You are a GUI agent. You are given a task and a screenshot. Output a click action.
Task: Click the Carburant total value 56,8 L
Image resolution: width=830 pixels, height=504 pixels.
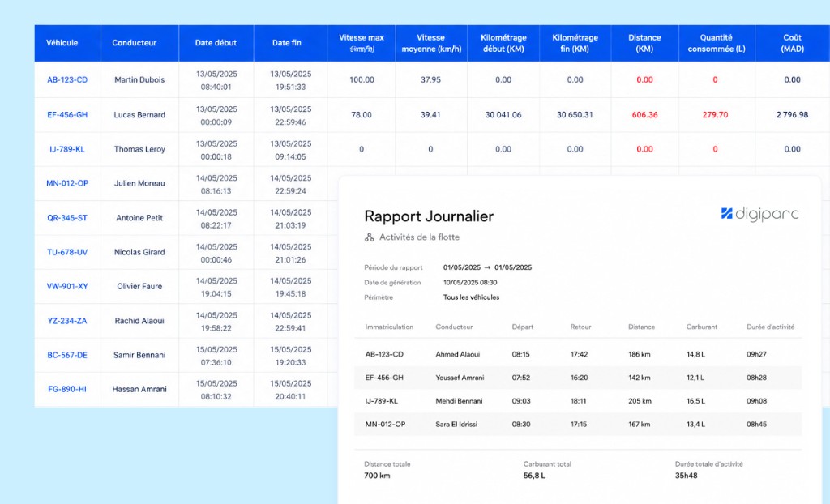534,476
